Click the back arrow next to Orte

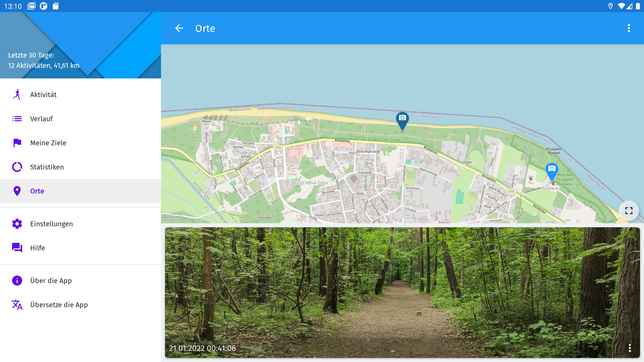(x=179, y=28)
